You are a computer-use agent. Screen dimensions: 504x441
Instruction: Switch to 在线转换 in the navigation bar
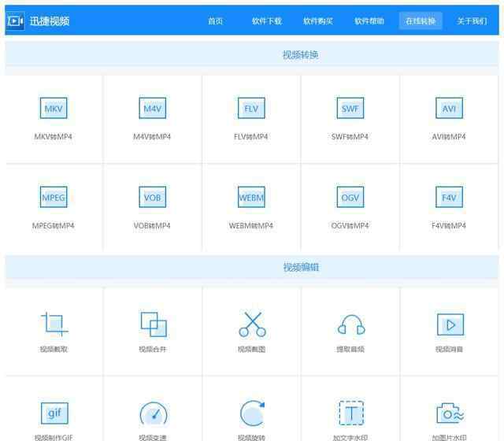[x=421, y=21]
